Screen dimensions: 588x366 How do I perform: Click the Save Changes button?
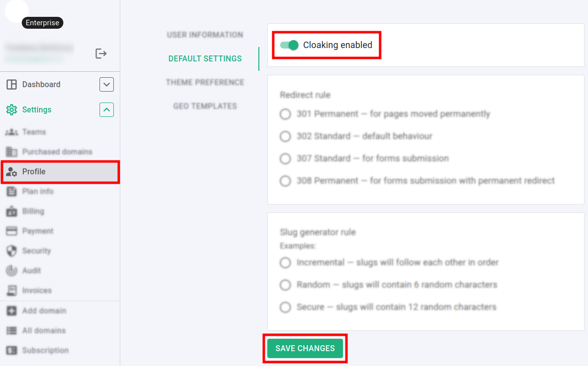[x=305, y=349]
